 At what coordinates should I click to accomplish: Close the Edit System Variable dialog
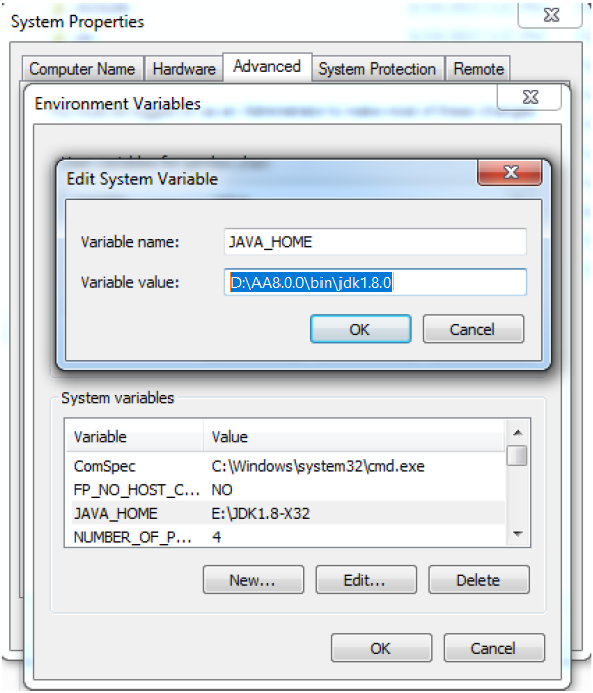(509, 172)
